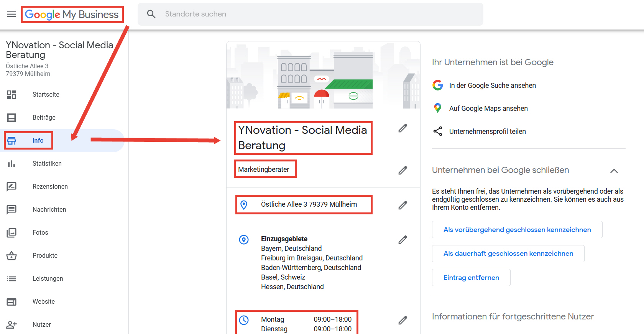Viewport: 644px width, 334px height.
Task: Click the Google My Business logo
Action: [x=72, y=15]
